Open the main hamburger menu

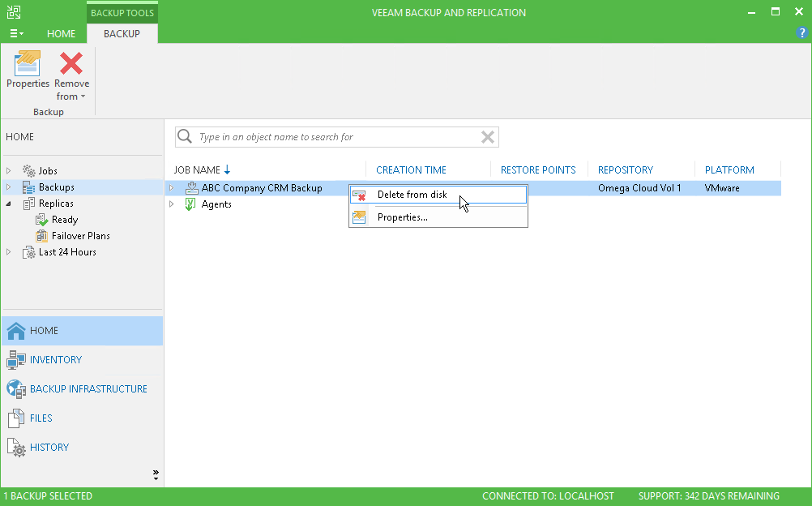[16, 34]
